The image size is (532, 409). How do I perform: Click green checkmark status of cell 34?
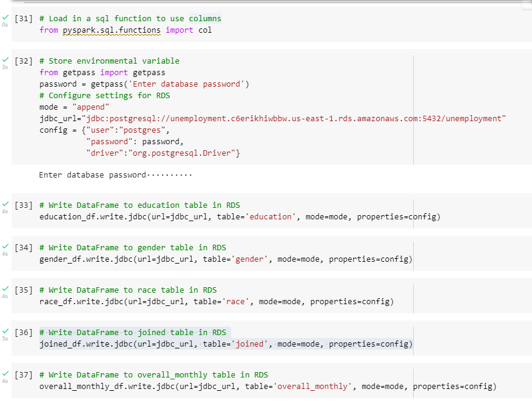[x=5, y=246]
